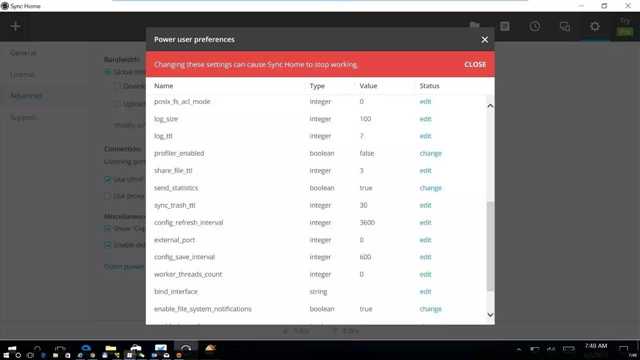Click change for send_statistics

[x=431, y=188]
